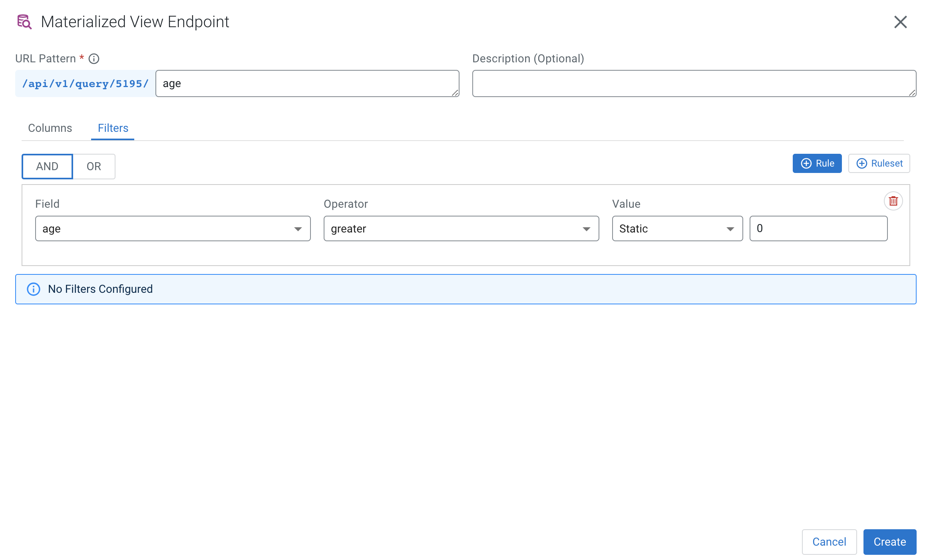Viewport: 935px width, 560px height.
Task: Open the Operator dropdown showing greater
Action: point(461,228)
